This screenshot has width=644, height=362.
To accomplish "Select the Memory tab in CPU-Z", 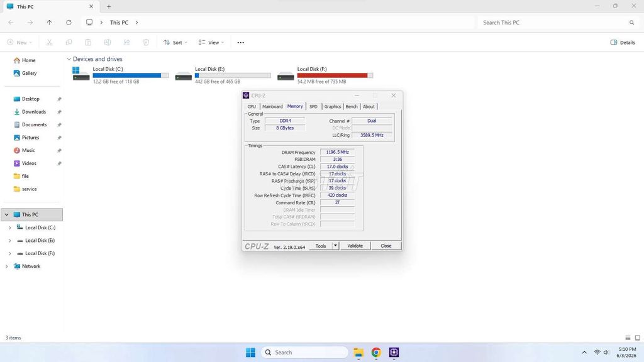I will [295, 106].
